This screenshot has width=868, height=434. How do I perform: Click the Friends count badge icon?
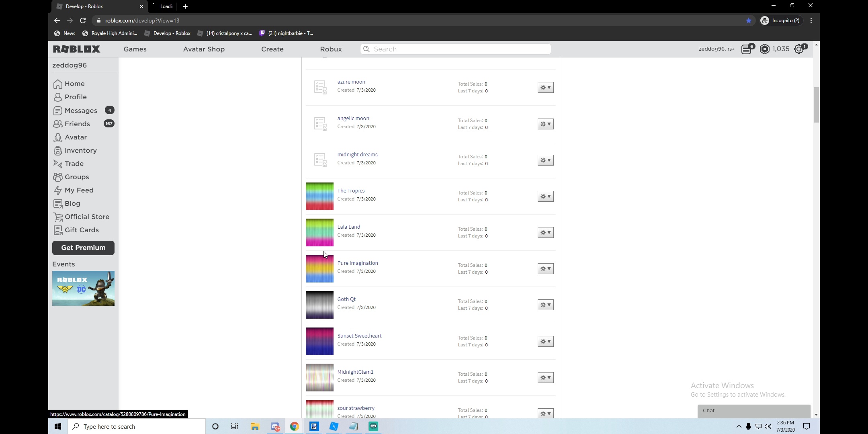[x=108, y=123]
